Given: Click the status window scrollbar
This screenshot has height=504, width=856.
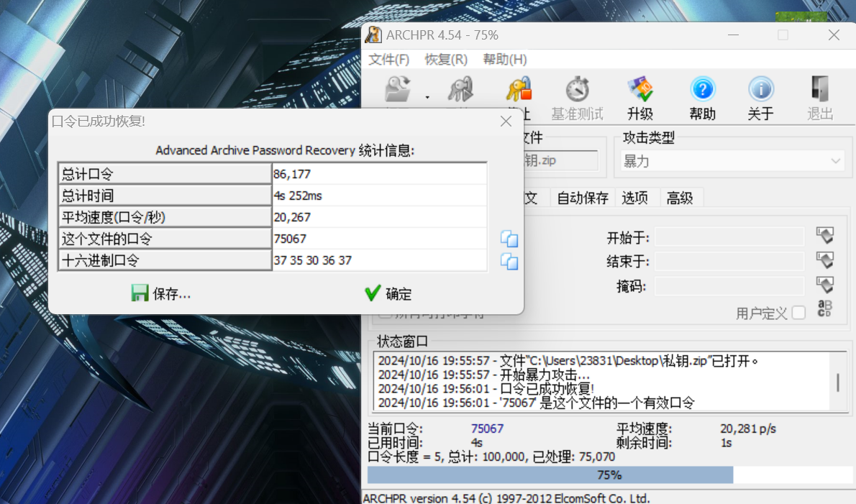Looking at the screenshot, I should click(838, 381).
